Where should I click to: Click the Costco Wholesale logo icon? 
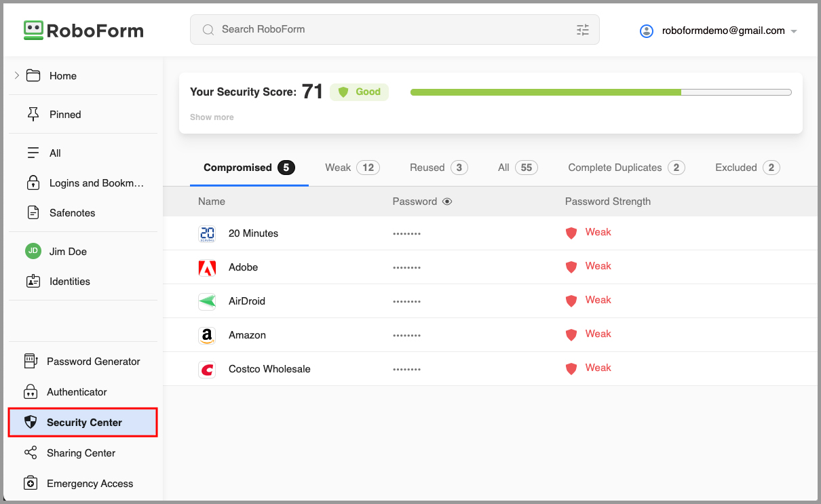tap(207, 370)
